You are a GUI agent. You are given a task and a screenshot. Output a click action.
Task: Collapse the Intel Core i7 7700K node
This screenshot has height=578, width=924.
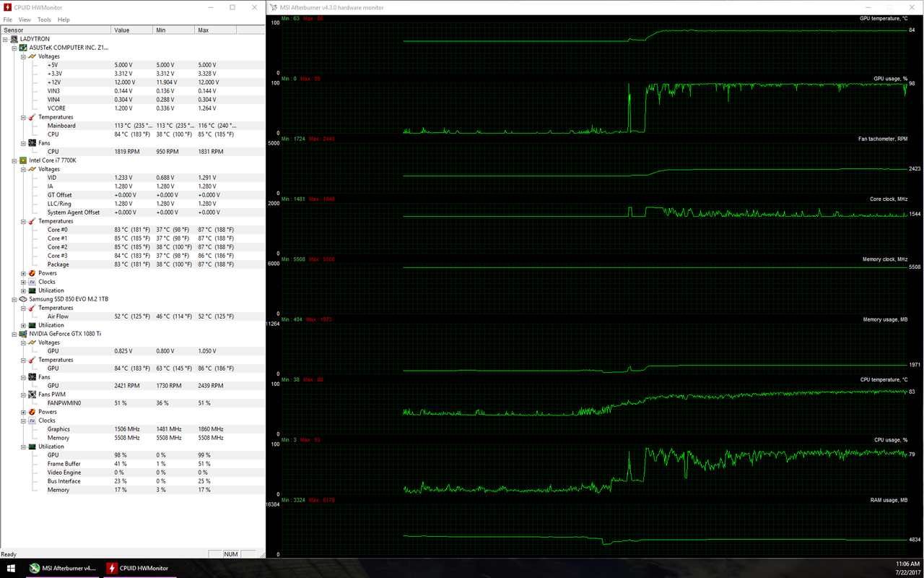[14, 160]
